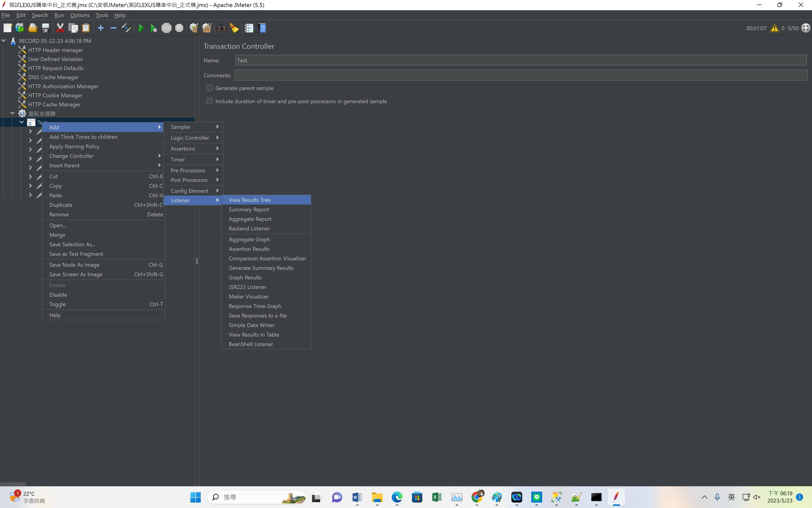Open Excel from the taskbar
The height and width of the screenshot is (508, 812).
click(437, 497)
